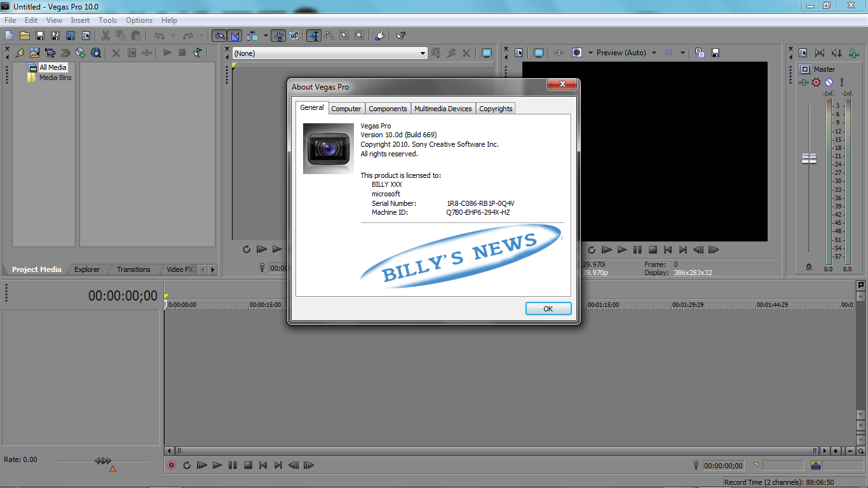Toggle Split Screen View in preview
The image size is (868, 488).
click(576, 53)
